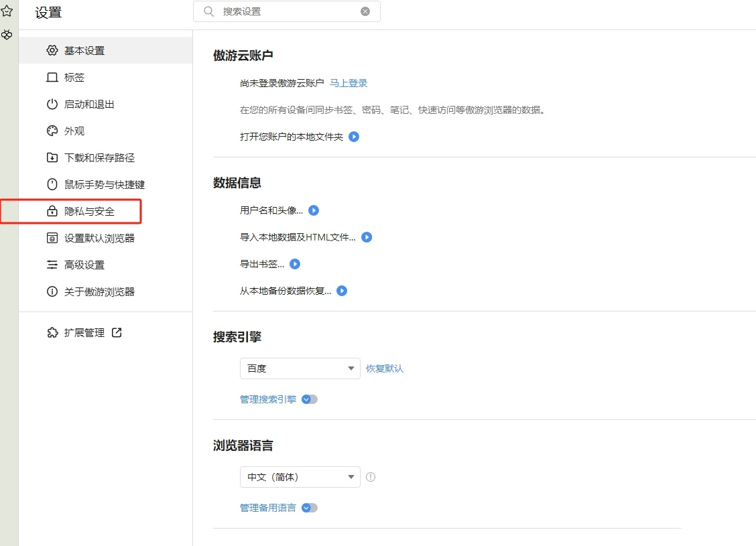The image size is (756, 546).
Task: Clear the settings search box with X
Action: tap(365, 11)
